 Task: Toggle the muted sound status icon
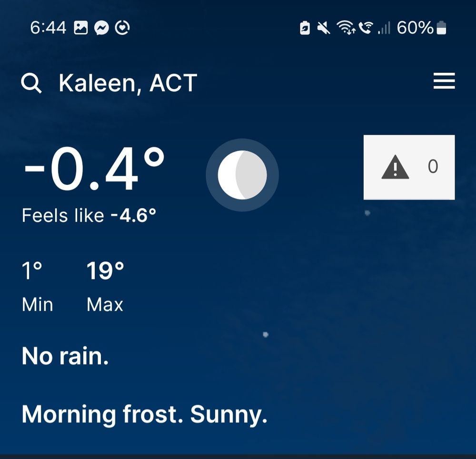(323, 28)
